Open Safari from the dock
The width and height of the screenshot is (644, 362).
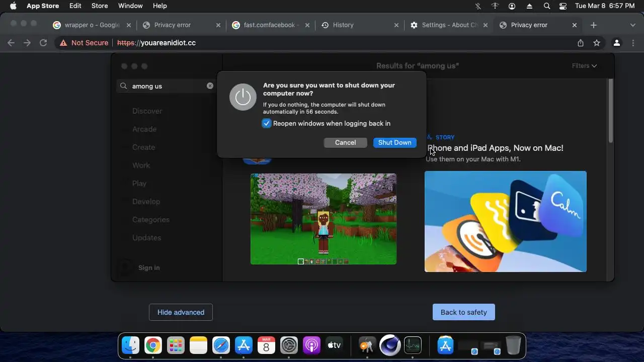tap(221, 345)
